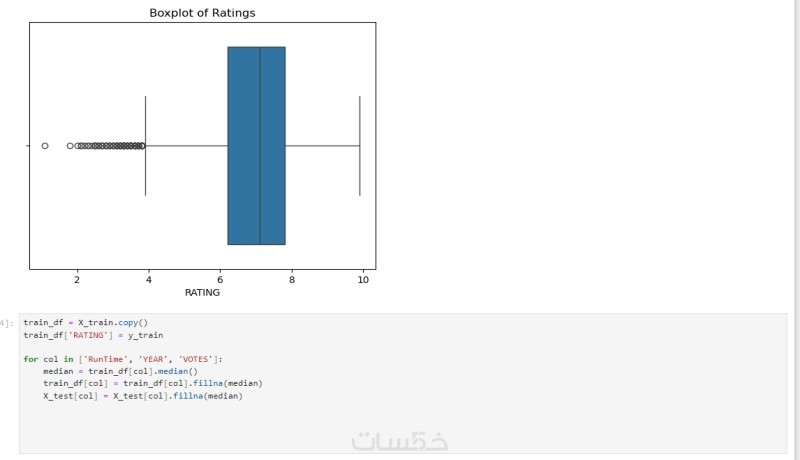Click the blue box of the boxplot
The width and height of the screenshot is (800, 460).
tap(243, 145)
